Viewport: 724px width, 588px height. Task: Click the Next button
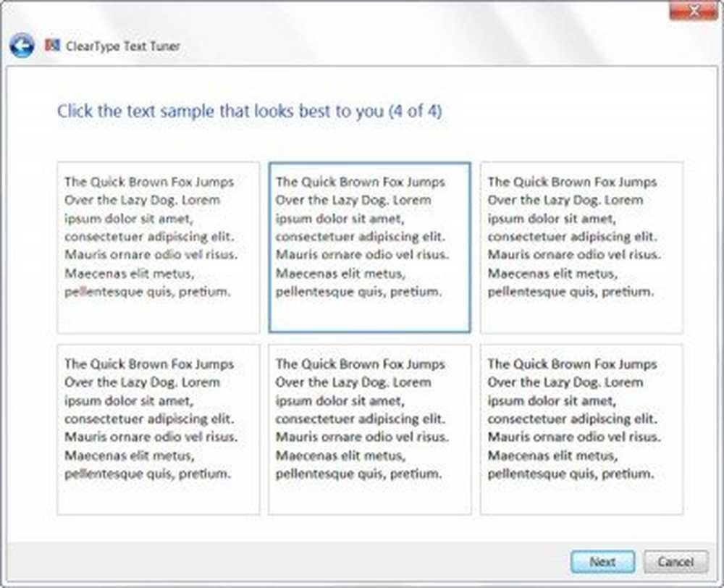pyautogui.click(x=602, y=562)
